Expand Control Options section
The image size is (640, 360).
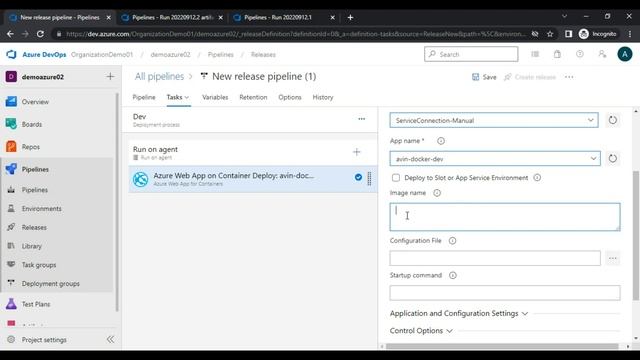(421, 331)
